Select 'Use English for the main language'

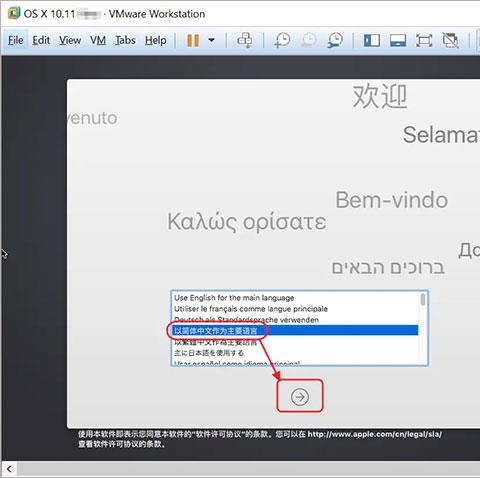point(295,298)
